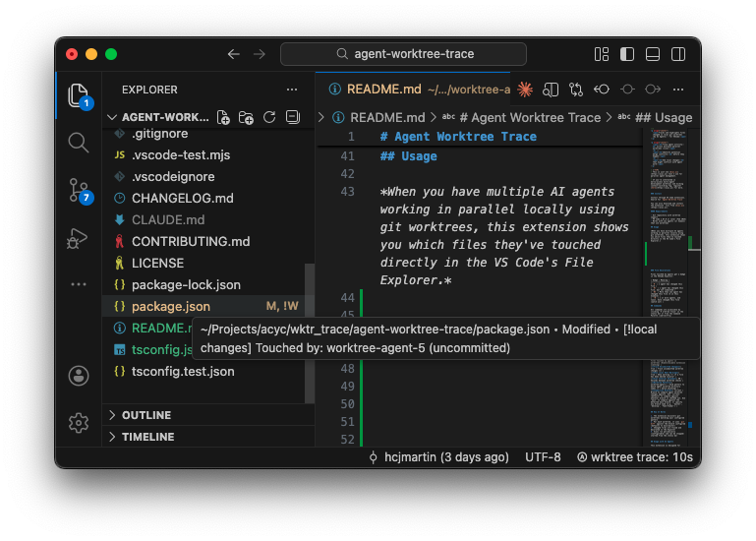This screenshot has width=756, height=541.
Task: Click the UTF-8 encoding in status bar
Action: [x=543, y=457]
